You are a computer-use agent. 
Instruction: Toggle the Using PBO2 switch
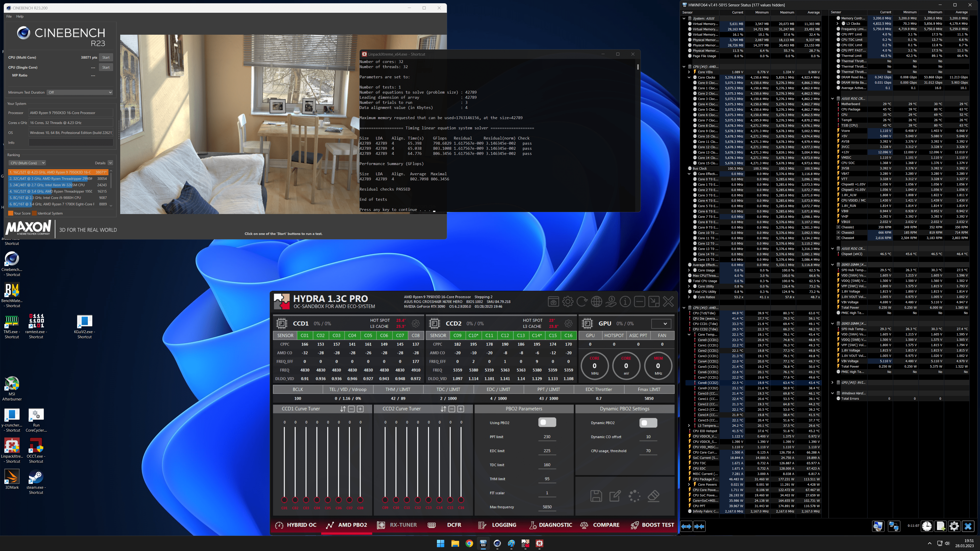pyautogui.click(x=547, y=422)
